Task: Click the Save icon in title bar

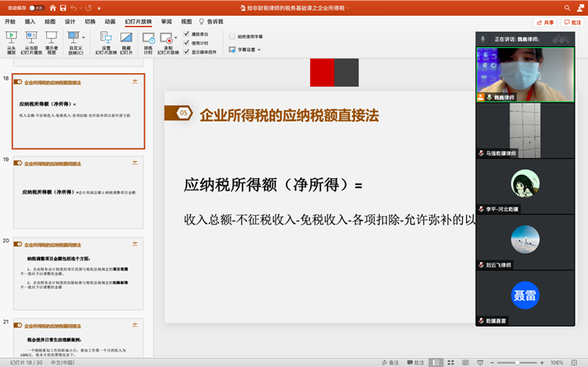Action: click(x=63, y=8)
